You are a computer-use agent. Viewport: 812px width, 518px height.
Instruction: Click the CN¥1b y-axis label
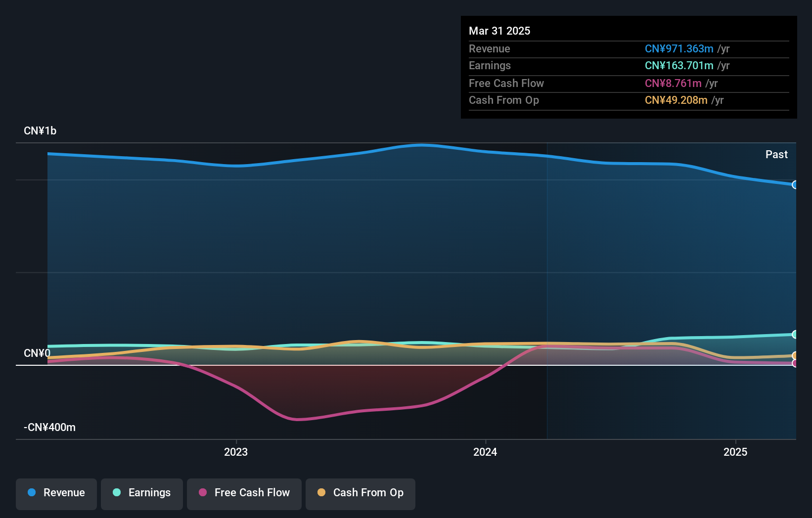click(x=40, y=131)
